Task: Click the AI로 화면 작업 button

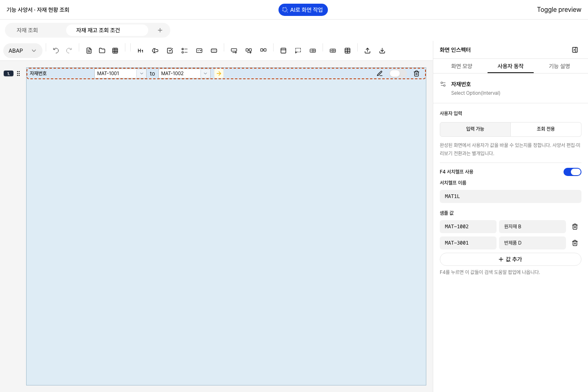Action: (303, 10)
